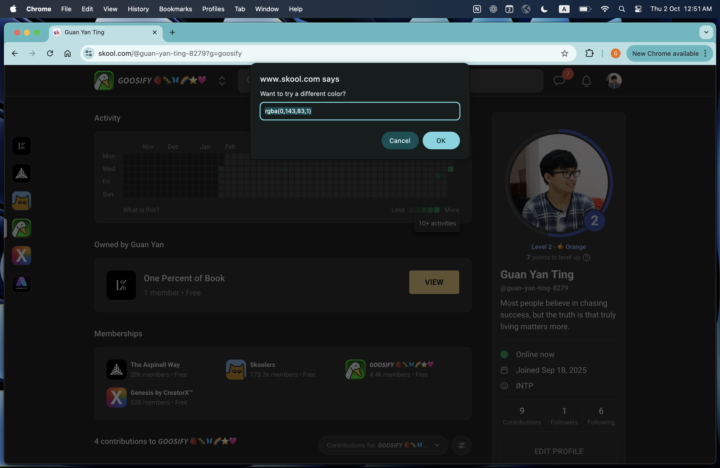Viewport: 720px width, 468px height.
Task: Expand the tab search dropdown arrow
Action: click(x=705, y=32)
